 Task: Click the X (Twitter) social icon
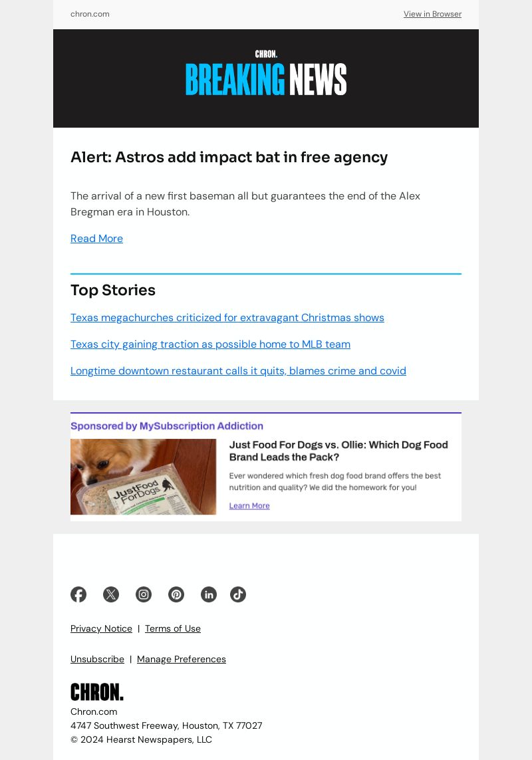pyautogui.click(x=111, y=594)
